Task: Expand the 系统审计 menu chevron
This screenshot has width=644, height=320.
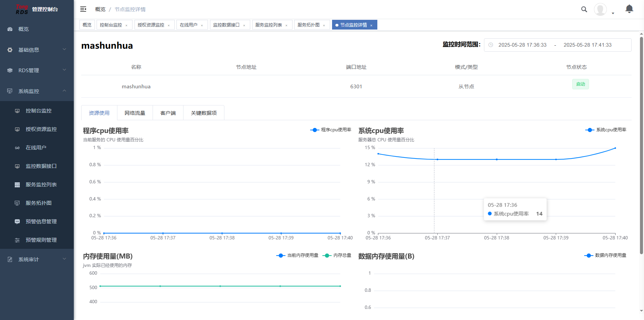Action: pyautogui.click(x=64, y=259)
